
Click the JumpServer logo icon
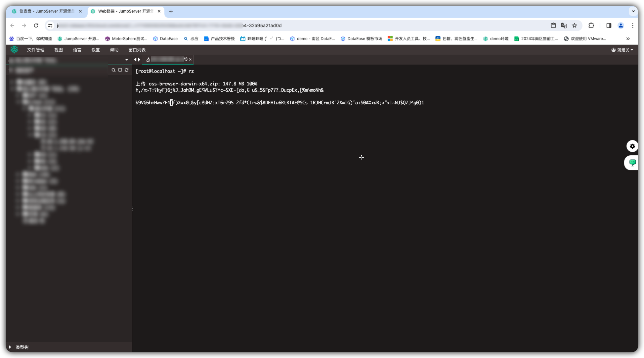click(x=14, y=50)
